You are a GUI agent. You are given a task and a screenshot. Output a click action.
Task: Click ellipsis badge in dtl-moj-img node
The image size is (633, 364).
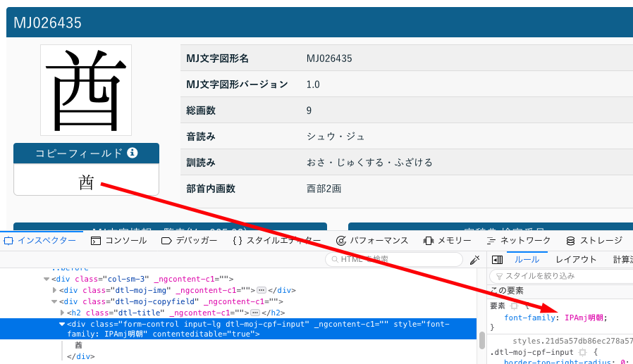(262, 290)
